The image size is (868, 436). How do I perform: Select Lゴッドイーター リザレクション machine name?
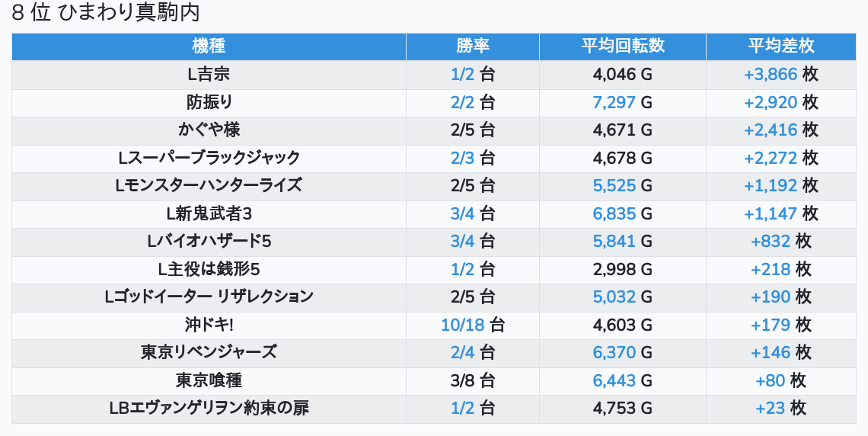click(209, 297)
